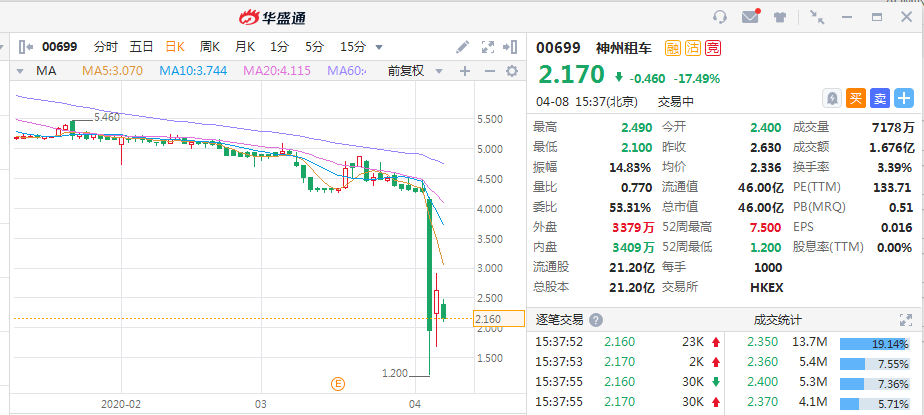Switch to 五日 five-day tab
Image resolution: width=924 pixels, height=415 pixels.
tap(141, 47)
